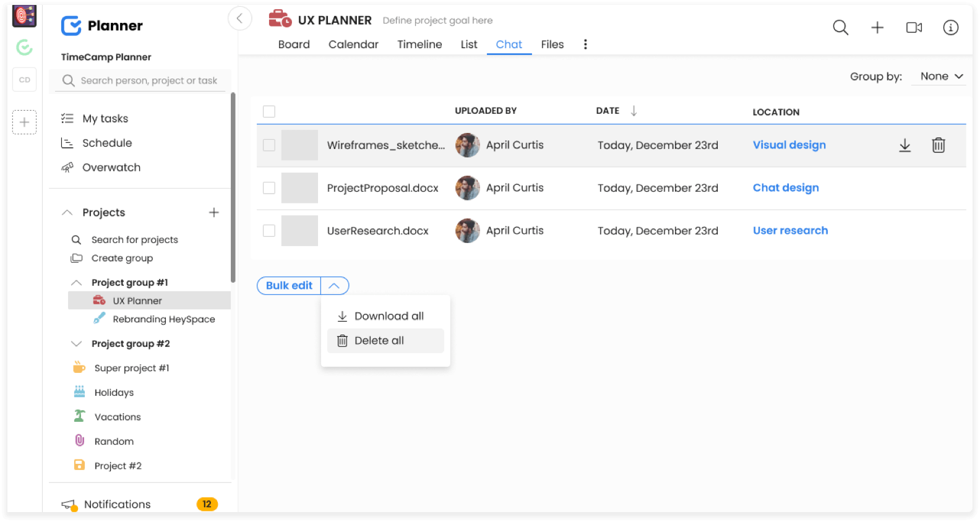Open the Chat design location link
Screen dimensions: 980x522
pos(786,187)
